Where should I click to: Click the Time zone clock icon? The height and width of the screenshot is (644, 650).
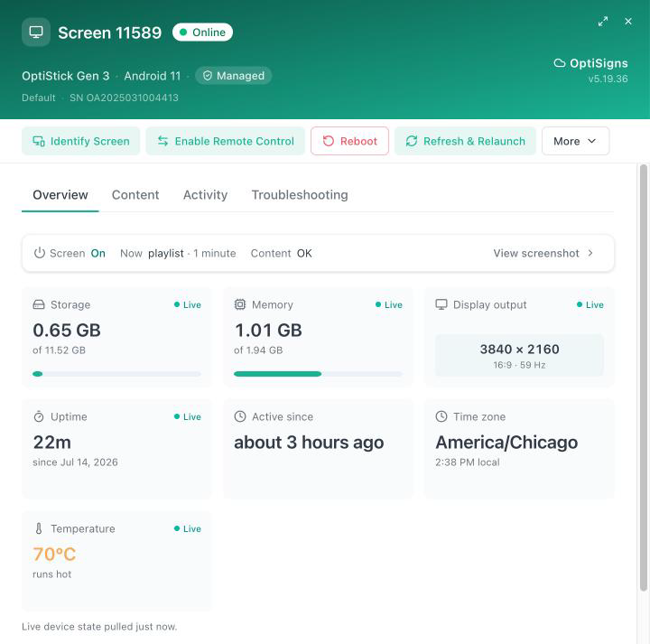pos(441,416)
